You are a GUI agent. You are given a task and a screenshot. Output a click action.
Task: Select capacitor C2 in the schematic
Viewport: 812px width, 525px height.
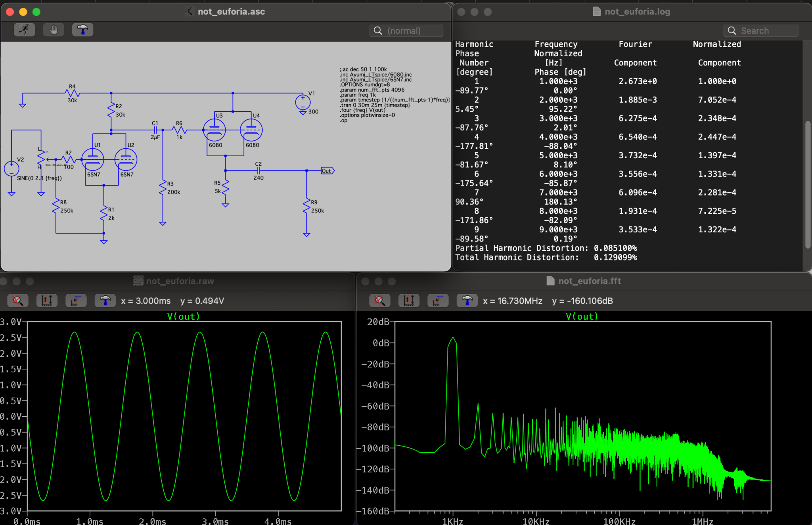coord(259,171)
